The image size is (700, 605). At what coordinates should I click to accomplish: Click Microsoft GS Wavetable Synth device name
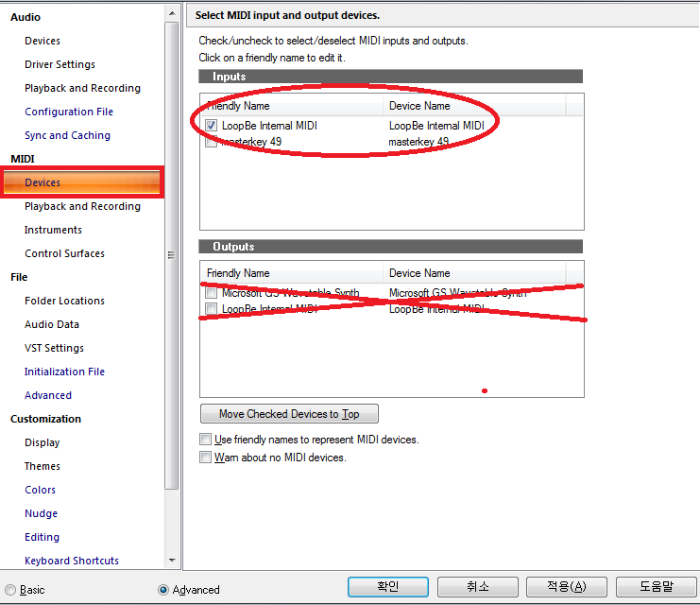point(457,293)
